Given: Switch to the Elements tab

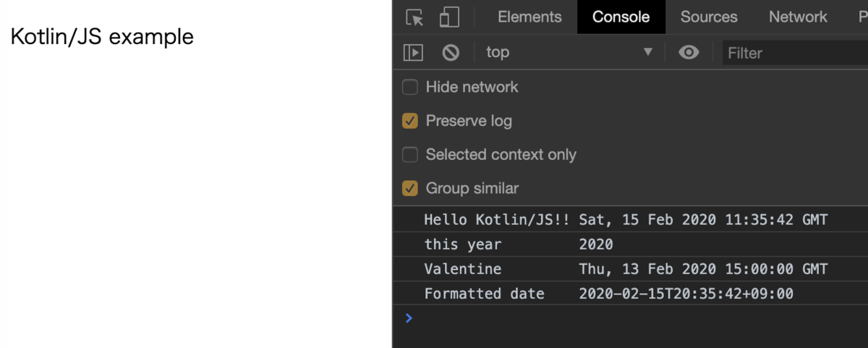Looking at the screenshot, I should (x=529, y=17).
